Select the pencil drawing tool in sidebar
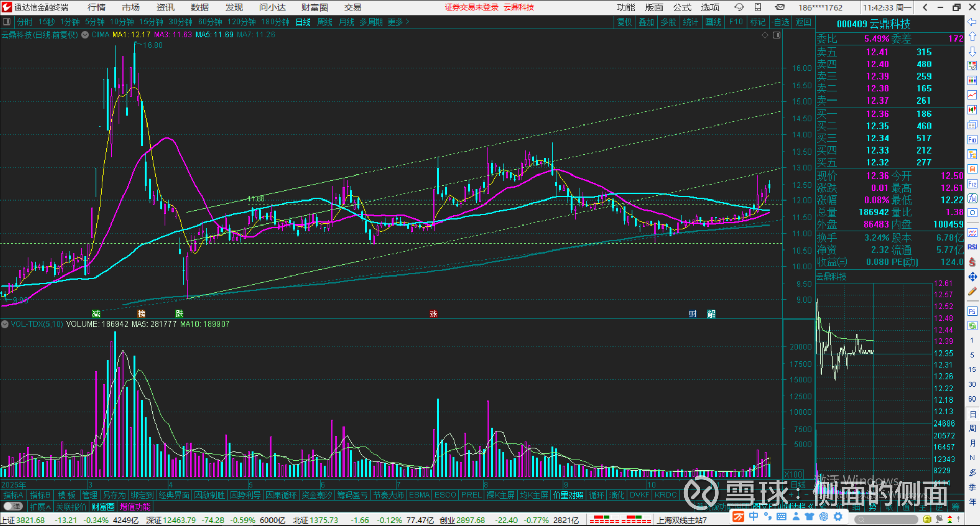 972,291
